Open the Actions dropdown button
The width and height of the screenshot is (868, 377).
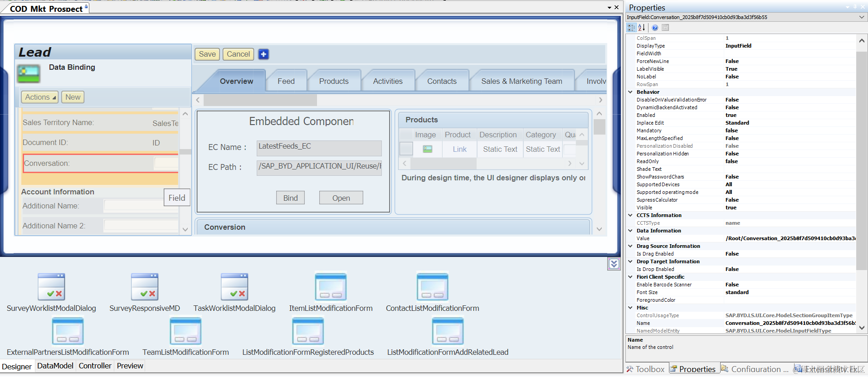click(40, 97)
